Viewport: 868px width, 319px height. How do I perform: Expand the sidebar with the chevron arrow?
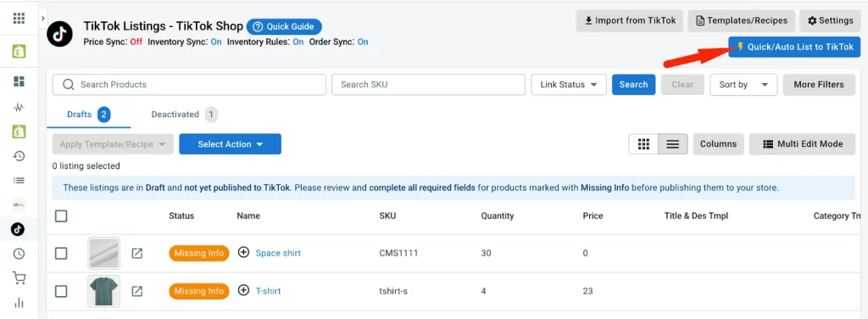click(43, 19)
